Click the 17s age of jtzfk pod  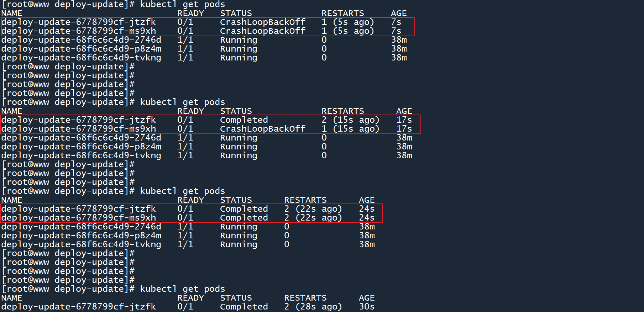(404, 120)
